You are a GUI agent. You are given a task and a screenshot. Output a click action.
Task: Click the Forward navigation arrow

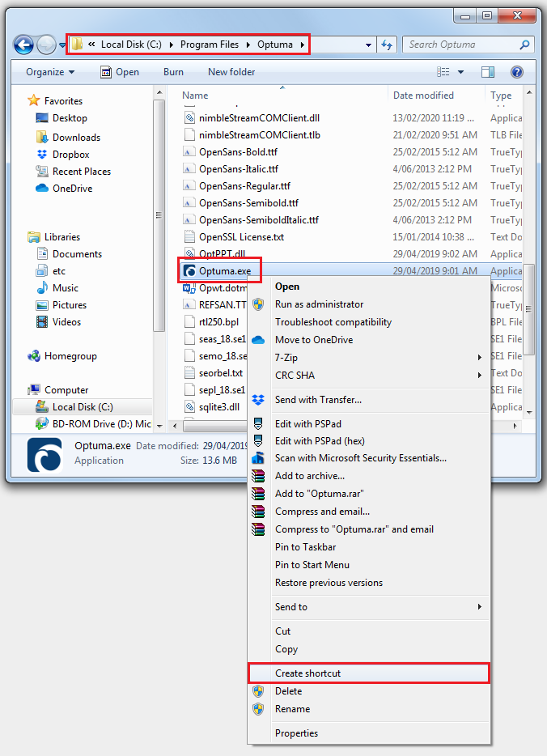click(x=46, y=45)
